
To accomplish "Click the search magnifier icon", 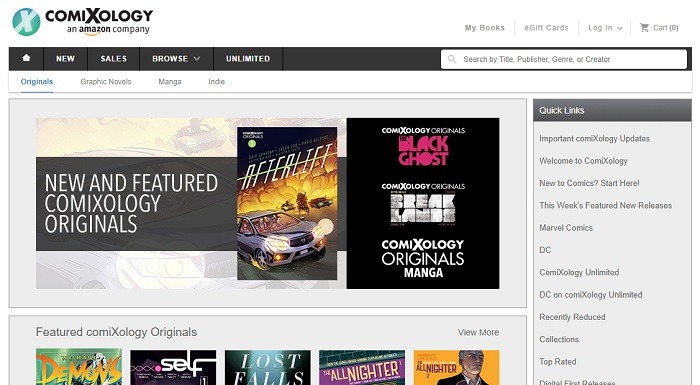I will [x=452, y=59].
